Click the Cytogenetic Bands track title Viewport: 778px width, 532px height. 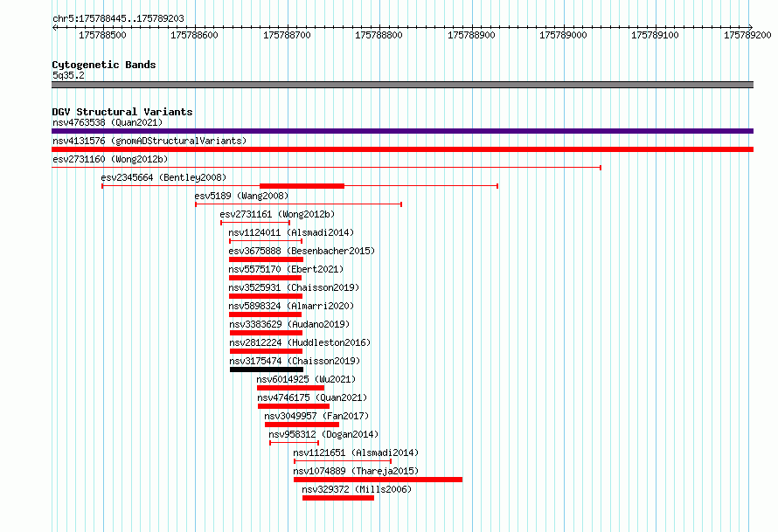tap(104, 65)
